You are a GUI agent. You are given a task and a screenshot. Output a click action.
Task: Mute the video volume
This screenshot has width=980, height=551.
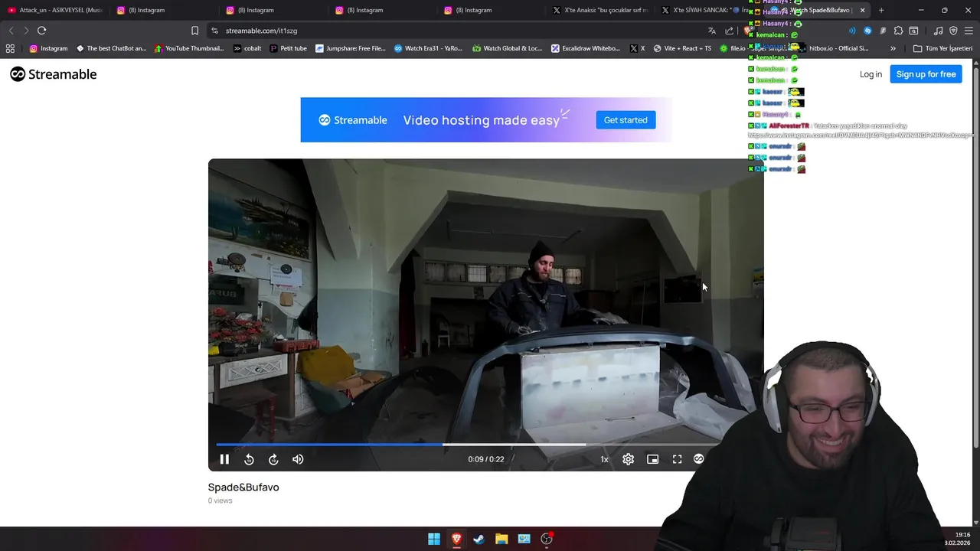point(298,459)
